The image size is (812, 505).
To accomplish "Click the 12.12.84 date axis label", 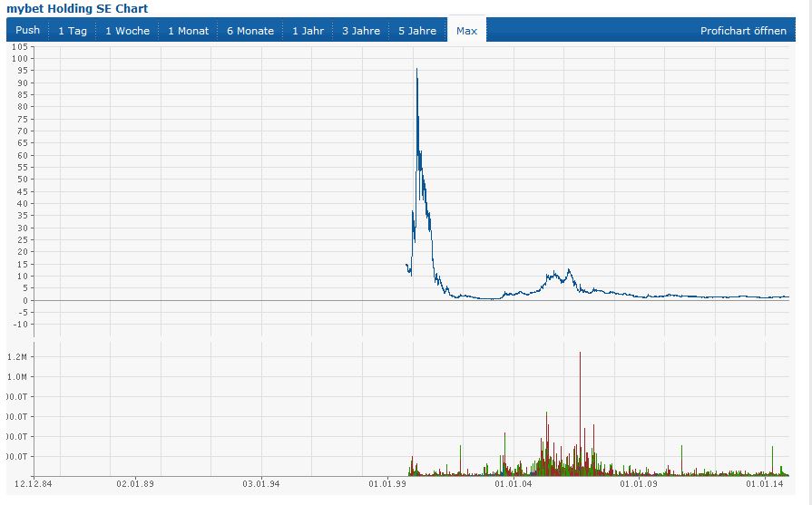I will tap(34, 484).
